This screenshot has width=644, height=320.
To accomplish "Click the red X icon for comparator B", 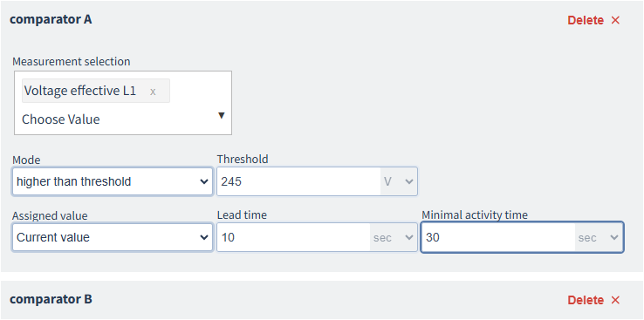I will (x=615, y=300).
